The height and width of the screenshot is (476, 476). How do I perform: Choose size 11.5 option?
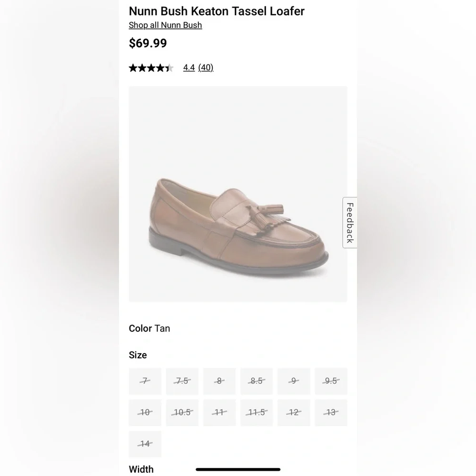[257, 413]
